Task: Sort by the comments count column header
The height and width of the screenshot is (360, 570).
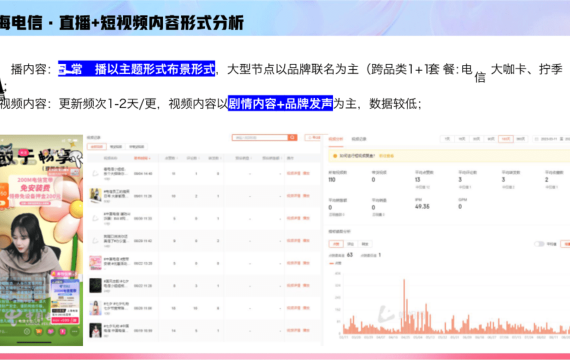Action: [192, 158]
